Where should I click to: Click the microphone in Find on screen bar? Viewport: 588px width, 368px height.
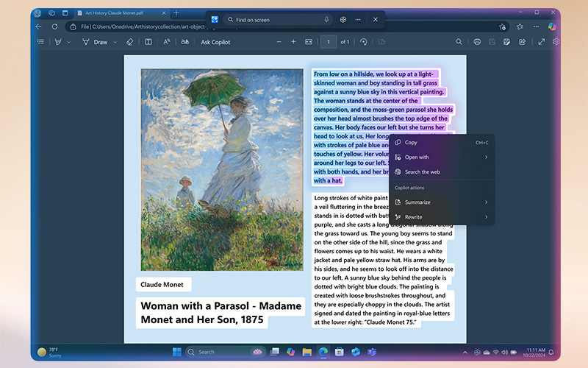pos(326,20)
